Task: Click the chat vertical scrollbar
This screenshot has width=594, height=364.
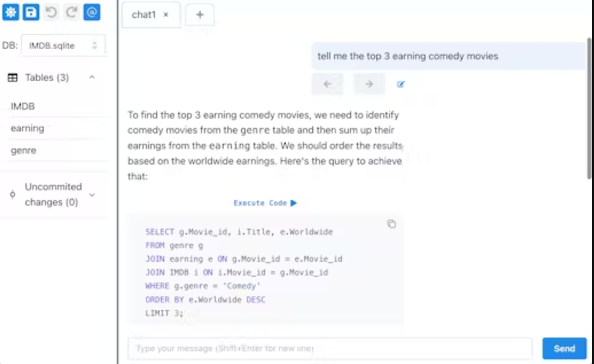Action: pos(589,108)
